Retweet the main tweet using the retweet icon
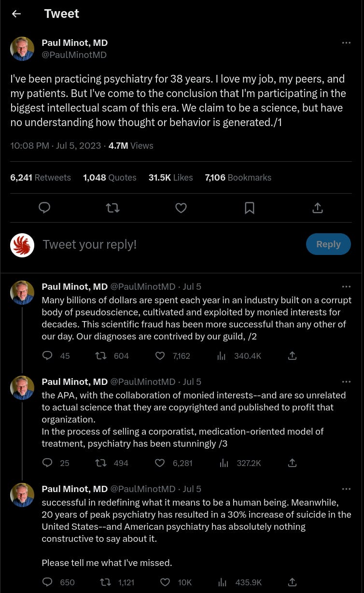The image size is (364, 593). click(112, 208)
